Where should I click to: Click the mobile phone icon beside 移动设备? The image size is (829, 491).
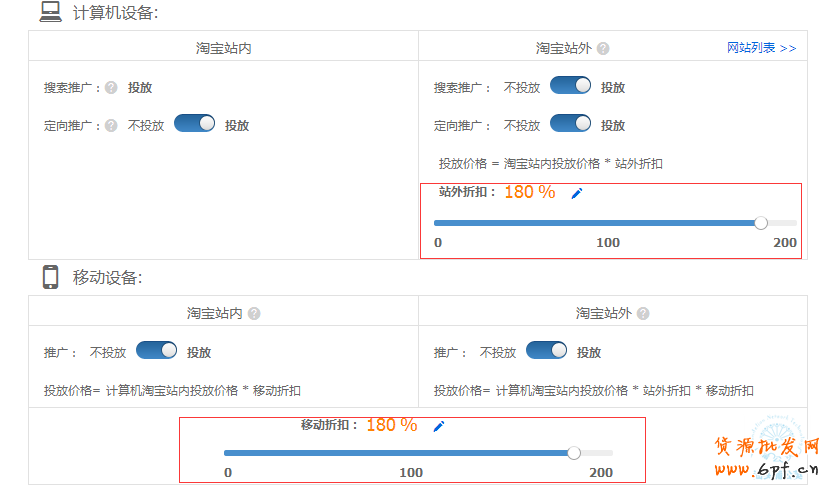tap(50, 277)
